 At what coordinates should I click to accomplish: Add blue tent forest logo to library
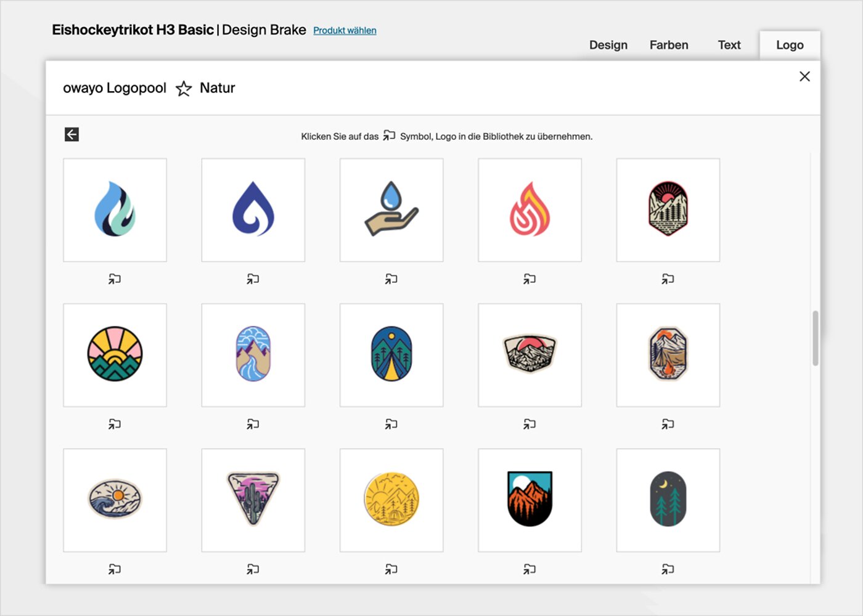[391, 424]
